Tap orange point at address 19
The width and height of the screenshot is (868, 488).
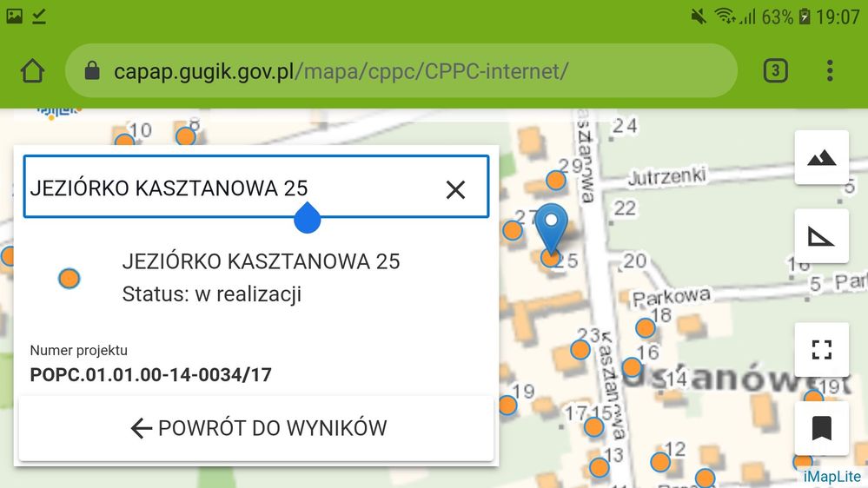coord(507,405)
